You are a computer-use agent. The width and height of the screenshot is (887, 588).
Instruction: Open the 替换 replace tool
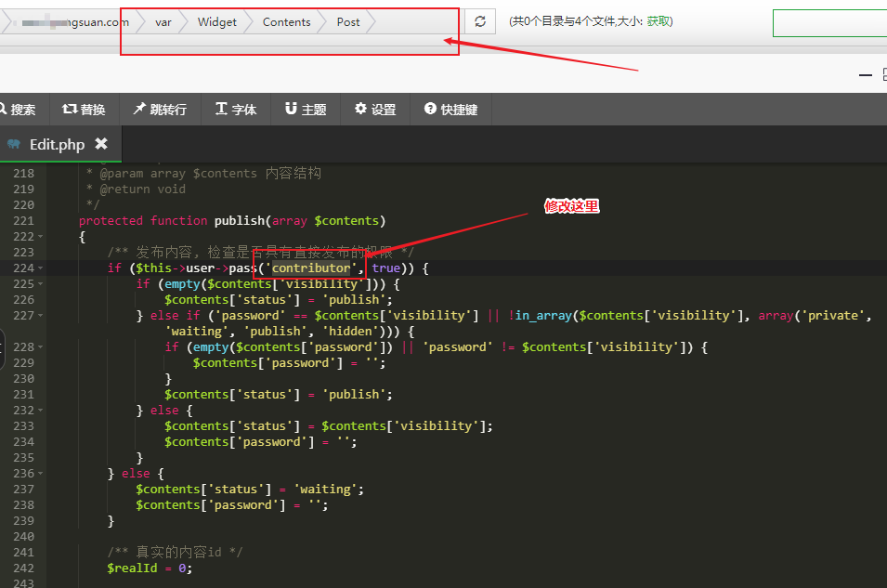[85, 110]
